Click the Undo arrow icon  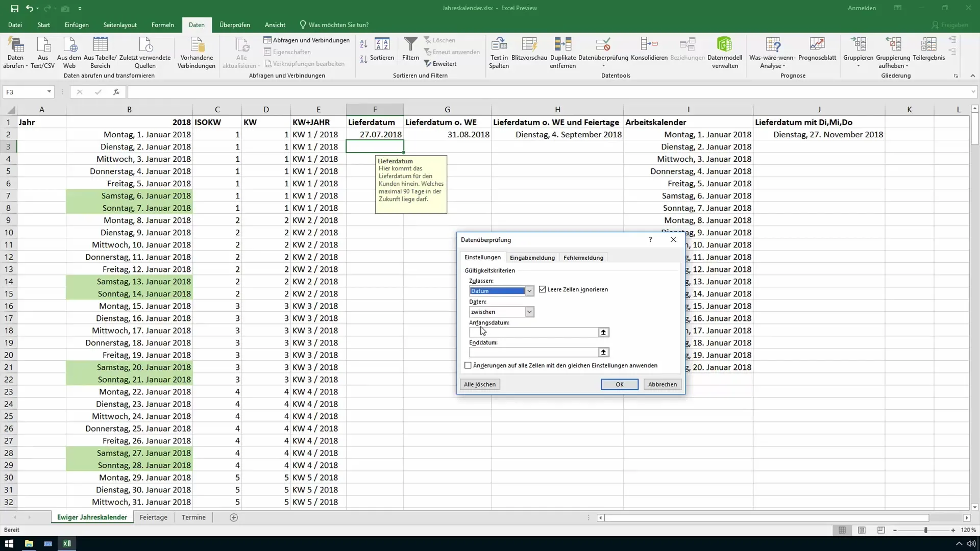pos(30,9)
